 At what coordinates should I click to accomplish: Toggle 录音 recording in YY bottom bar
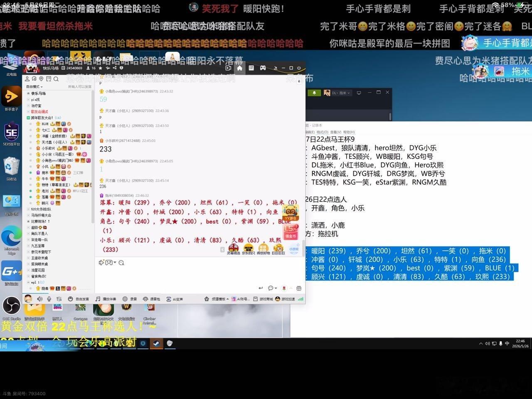pos(130,299)
